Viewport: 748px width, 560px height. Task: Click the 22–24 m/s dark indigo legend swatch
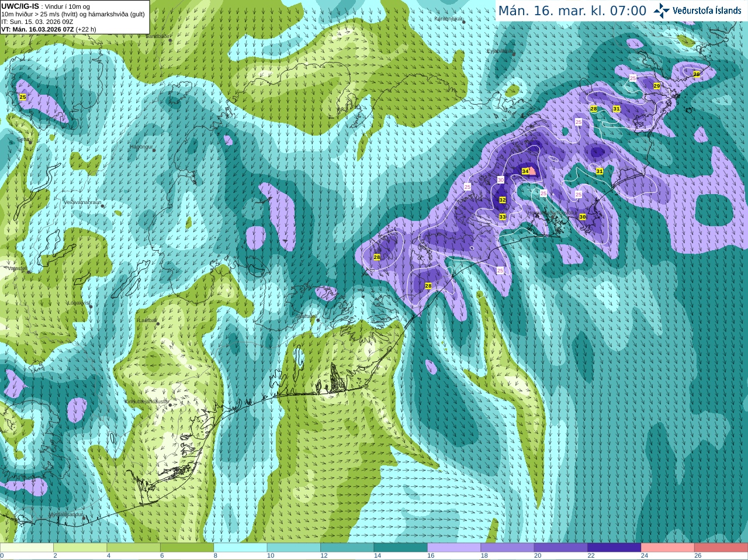[614, 547]
